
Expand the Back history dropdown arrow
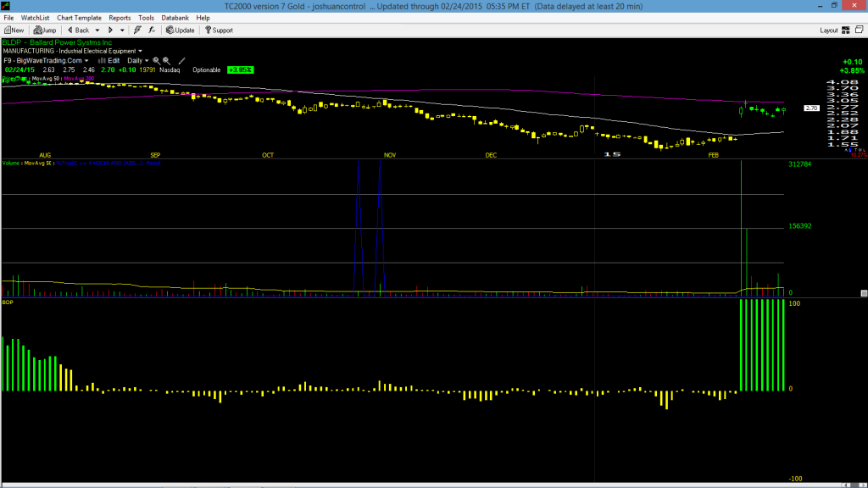pos(97,30)
